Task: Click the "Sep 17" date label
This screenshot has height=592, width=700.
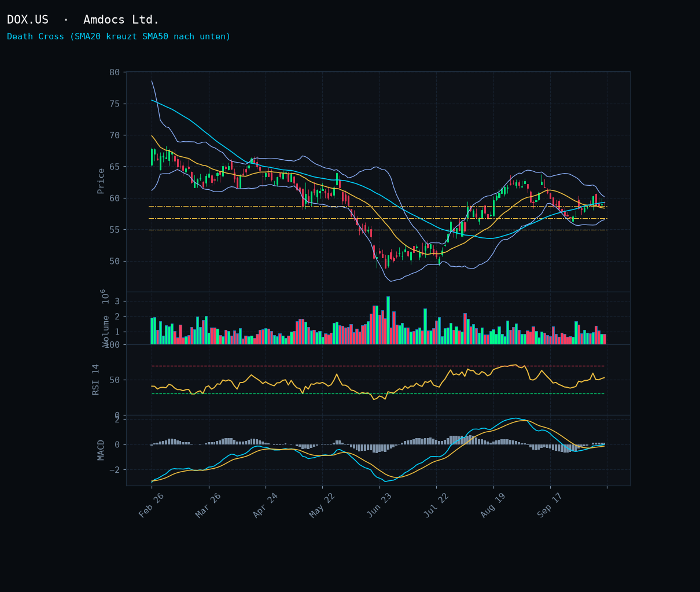Action: [550, 505]
